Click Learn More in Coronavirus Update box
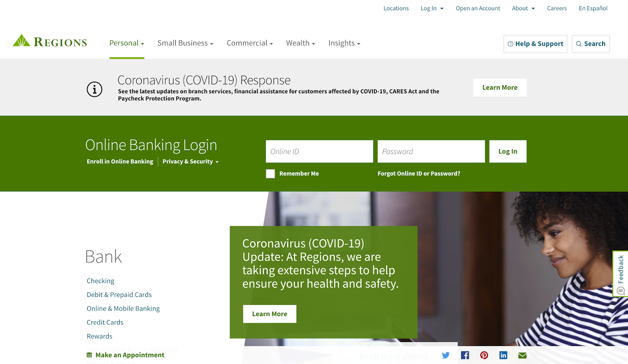Image resolution: width=628 pixels, height=364 pixels. 270,314
